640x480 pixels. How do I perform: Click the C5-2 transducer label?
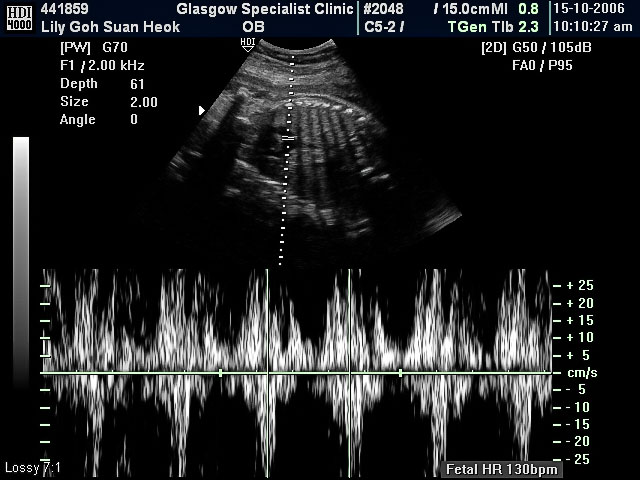[385, 27]
